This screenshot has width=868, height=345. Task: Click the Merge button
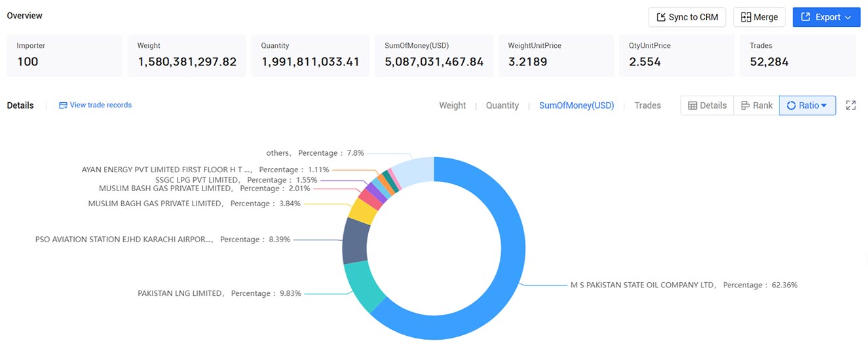759,17
